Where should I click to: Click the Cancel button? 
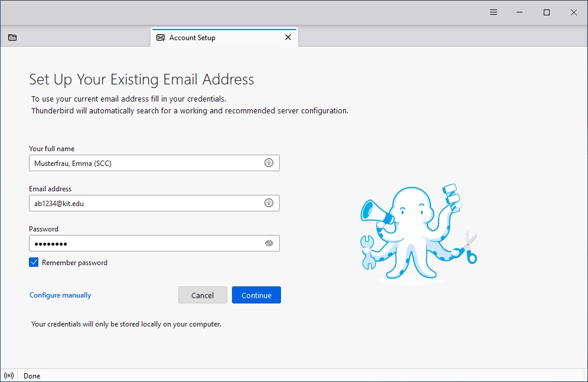tap(202, 295)
